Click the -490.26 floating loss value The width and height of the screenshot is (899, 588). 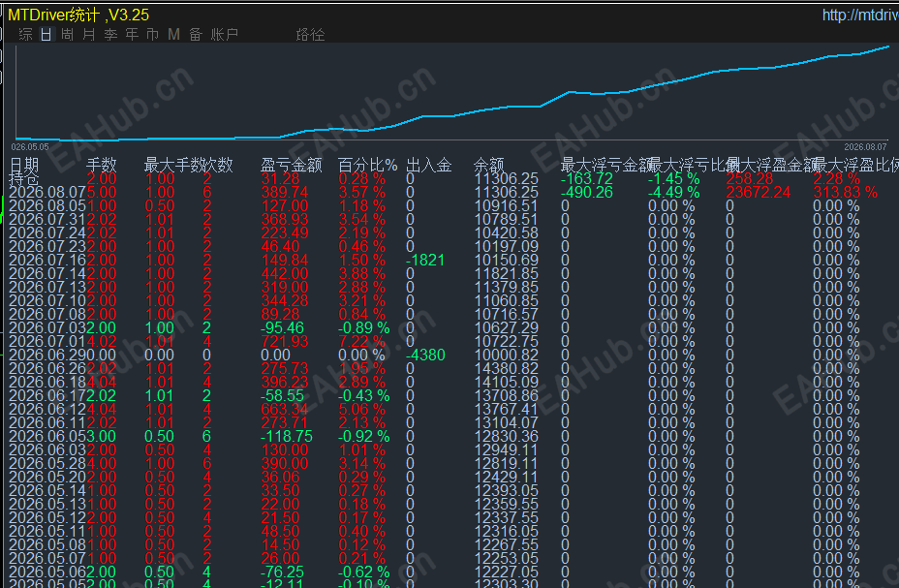coord(587,193)
